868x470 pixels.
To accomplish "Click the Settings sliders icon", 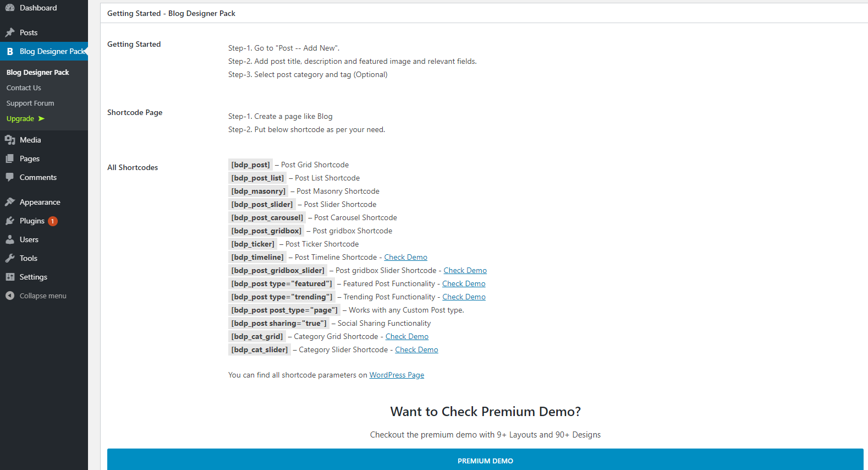I will [x=10, y=277].
